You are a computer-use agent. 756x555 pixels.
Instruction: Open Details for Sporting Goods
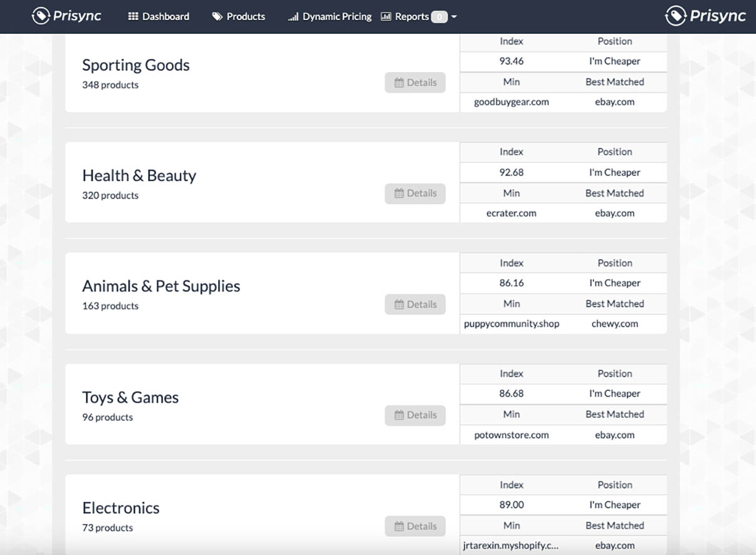coord(415,83)
